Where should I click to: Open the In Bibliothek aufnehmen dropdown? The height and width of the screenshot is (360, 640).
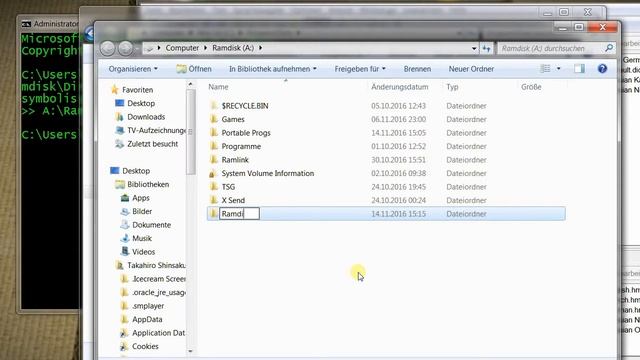click(273, 69)
